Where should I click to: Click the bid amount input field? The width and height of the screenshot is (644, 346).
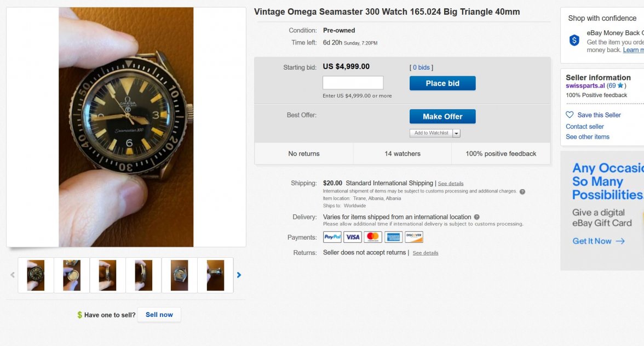point(353,83)
